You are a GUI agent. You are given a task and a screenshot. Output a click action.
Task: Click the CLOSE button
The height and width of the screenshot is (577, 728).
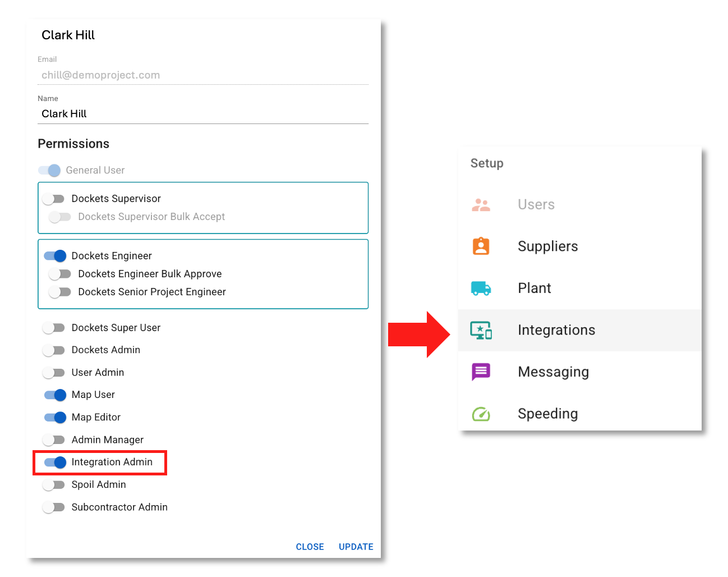pyautogui.click(x=310, y=547)
